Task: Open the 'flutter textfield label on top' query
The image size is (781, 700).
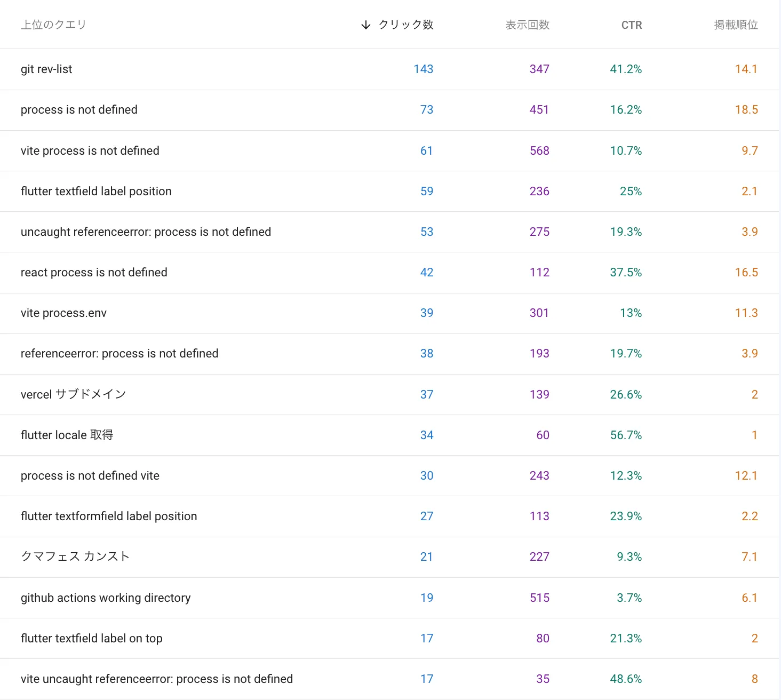Action: click(x=91, y=638)
